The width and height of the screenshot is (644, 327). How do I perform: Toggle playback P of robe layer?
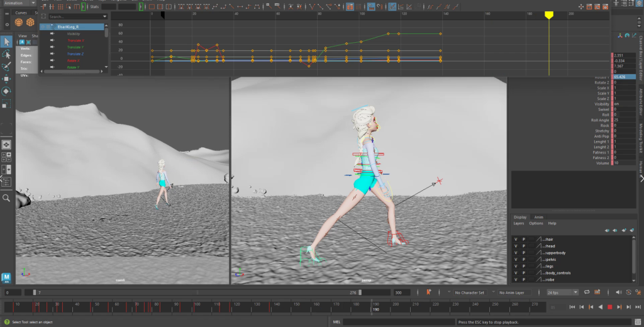point(524,279)
